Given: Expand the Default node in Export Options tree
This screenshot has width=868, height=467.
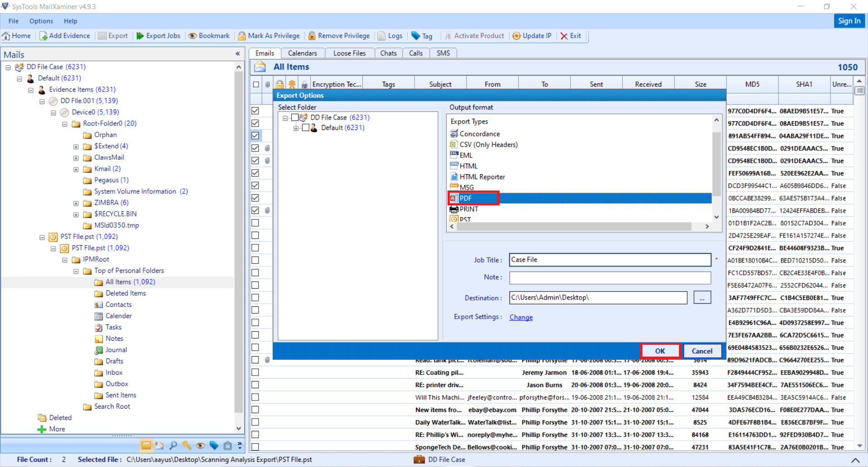Looking at the screenshot, I should [x=297, y=128].
